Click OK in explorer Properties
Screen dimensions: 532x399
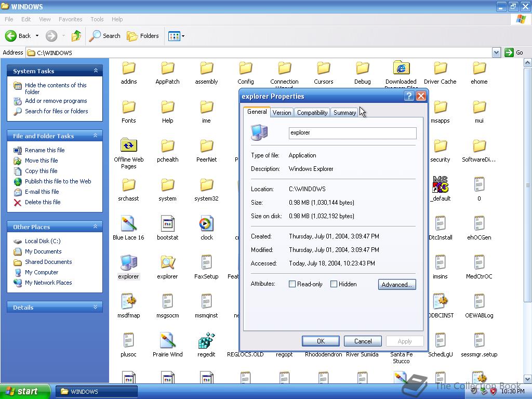(x=321, y=341)
